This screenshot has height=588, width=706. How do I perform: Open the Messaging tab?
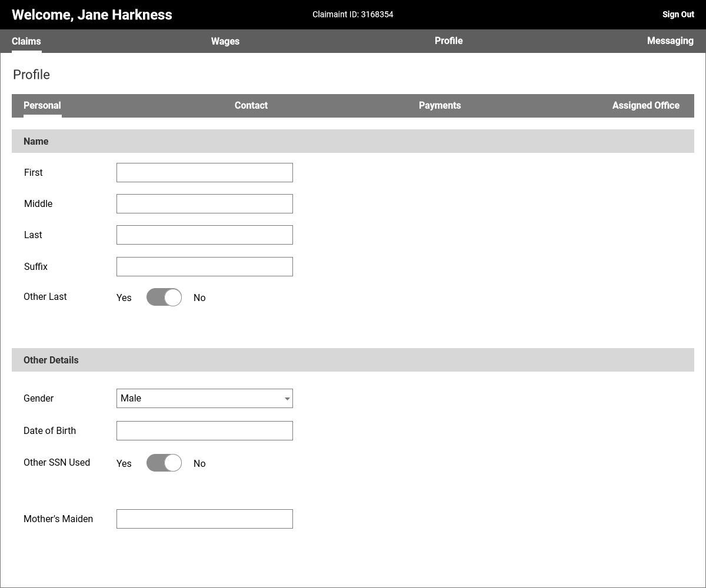coord(670,41)
